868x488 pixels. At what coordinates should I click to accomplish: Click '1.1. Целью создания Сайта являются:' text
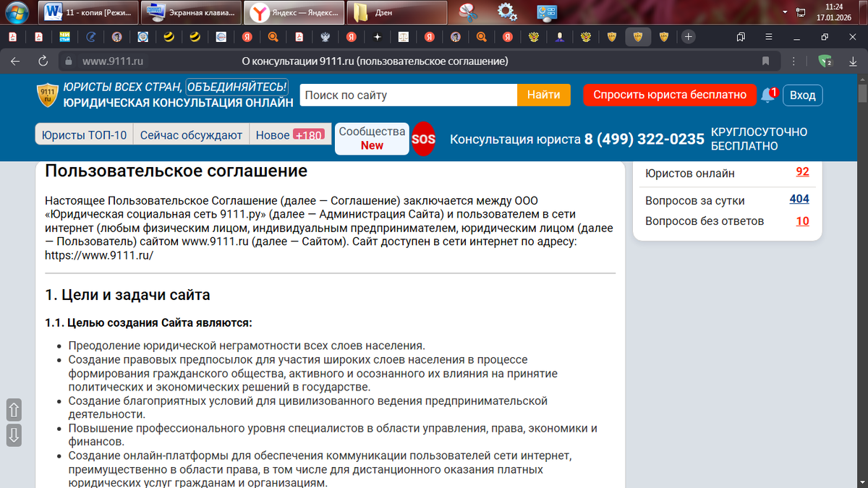pos(148,322)
